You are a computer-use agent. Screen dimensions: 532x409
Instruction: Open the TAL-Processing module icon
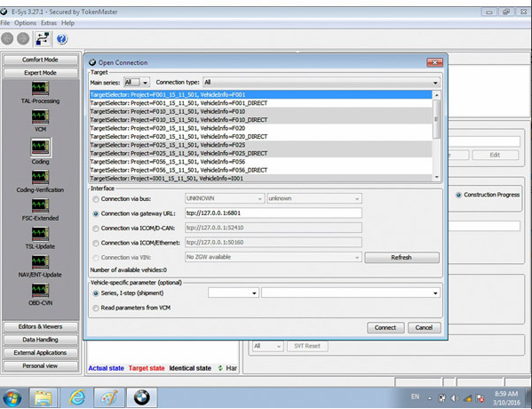40,89
